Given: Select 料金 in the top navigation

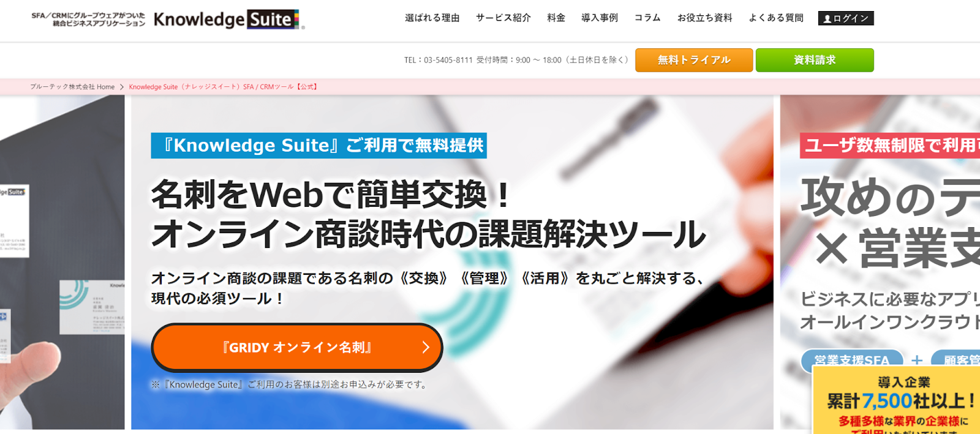Looking at the screenshot, I should click(556, 18).
